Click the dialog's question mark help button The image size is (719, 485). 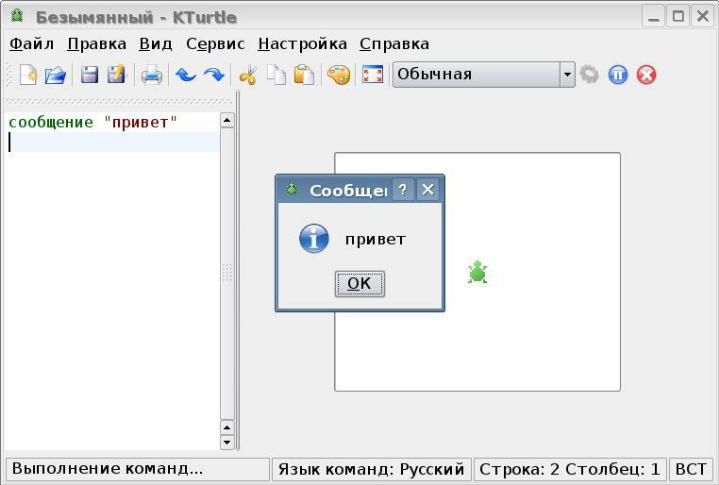(x=403, y=190)
